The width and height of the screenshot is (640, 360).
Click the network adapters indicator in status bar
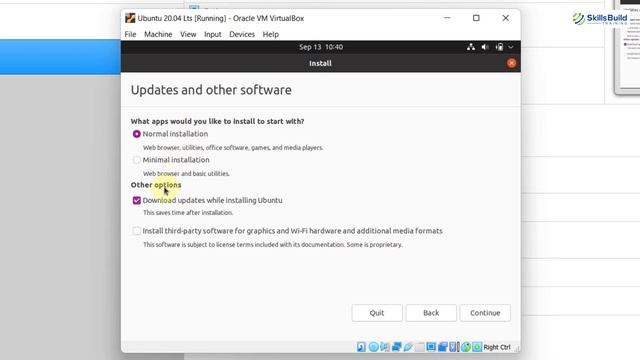click(396, 347)
